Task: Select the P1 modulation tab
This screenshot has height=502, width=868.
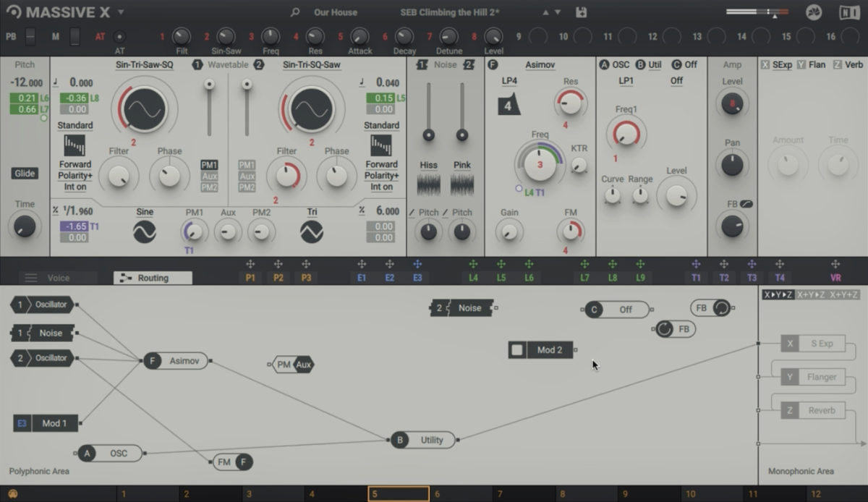Action: tap(250, 278)
